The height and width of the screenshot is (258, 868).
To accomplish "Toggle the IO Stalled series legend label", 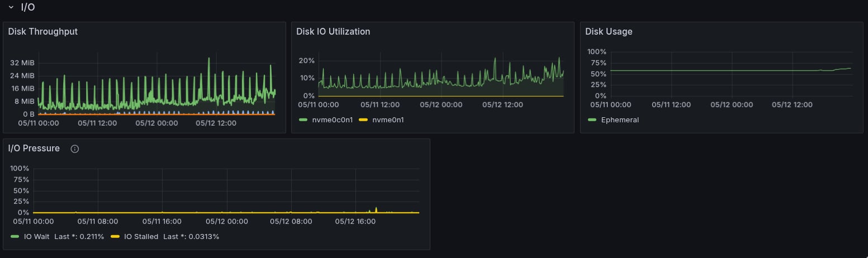I will (141, 237).
